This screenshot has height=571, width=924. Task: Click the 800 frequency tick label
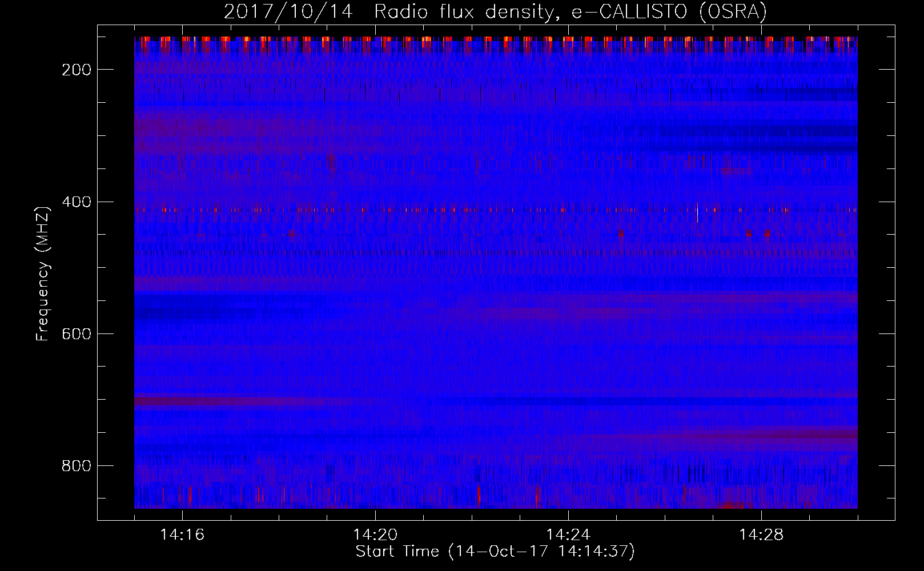76,466
